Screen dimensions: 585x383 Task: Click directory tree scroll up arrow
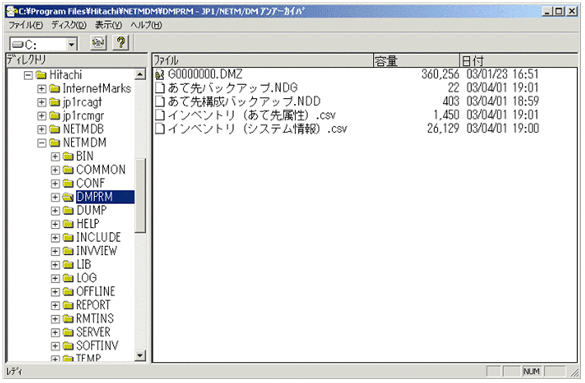pos(140,75)
